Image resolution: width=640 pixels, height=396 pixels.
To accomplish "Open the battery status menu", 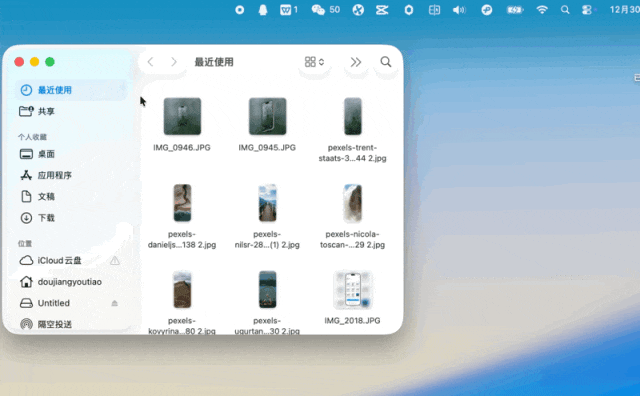I will [515, 10].
